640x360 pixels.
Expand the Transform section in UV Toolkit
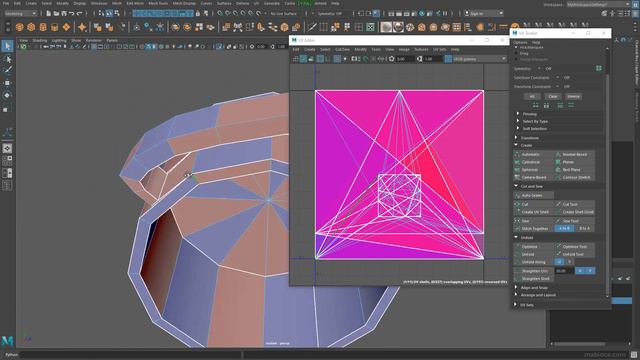(529, 138)
